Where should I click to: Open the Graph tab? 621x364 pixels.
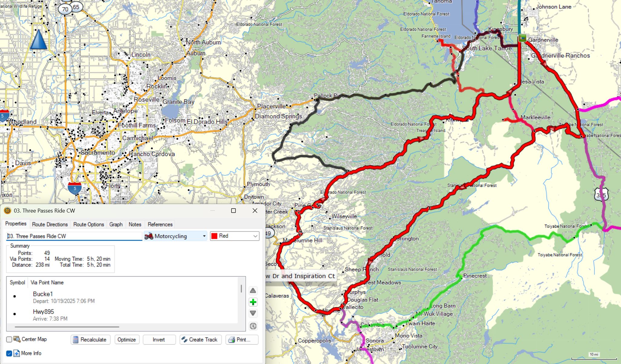tap(116, 224)
